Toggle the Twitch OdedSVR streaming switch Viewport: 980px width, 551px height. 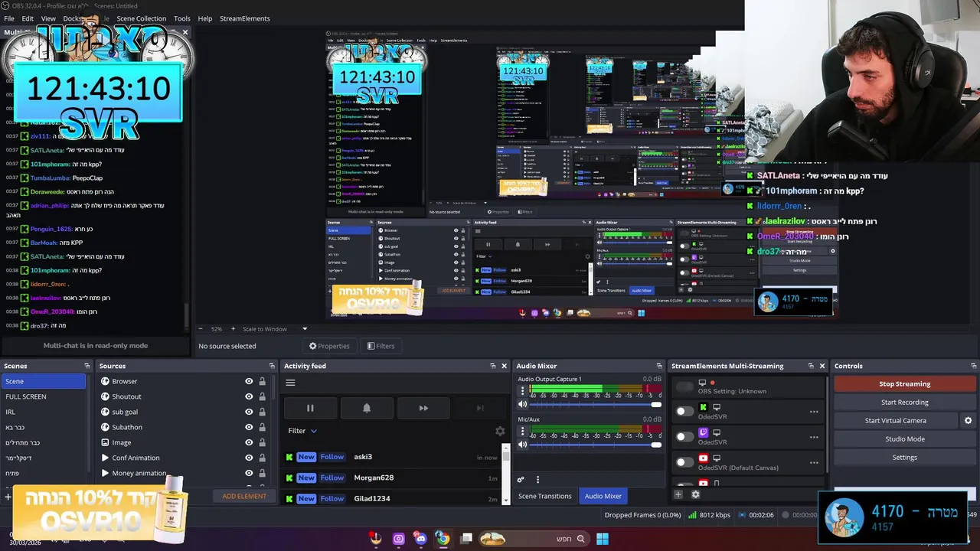click(x=684, y=437)
